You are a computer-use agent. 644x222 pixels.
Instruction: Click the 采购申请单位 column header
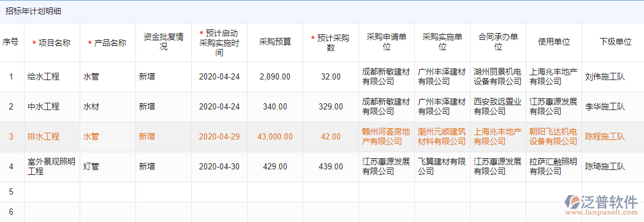coord(387,43)
